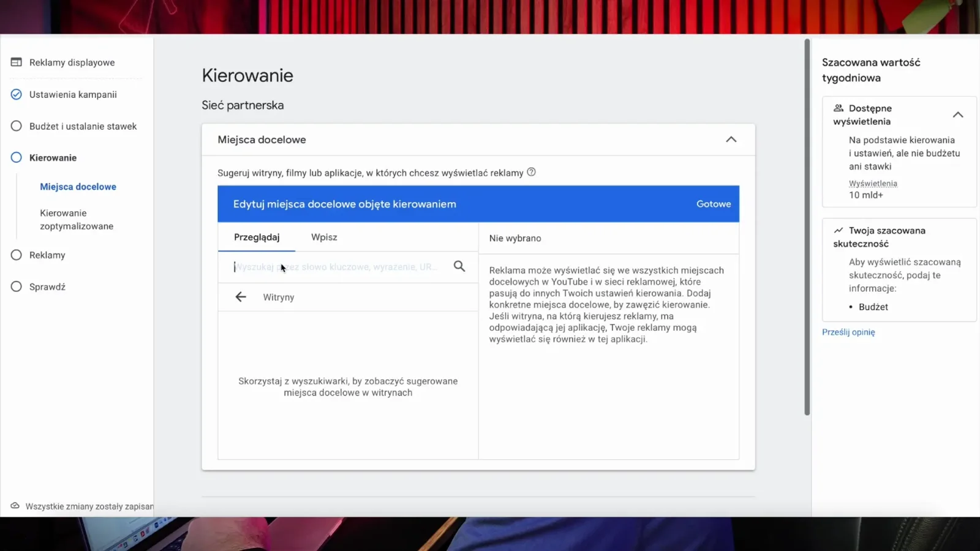This screenshot has height=551, width=980.
Task: Click the Reklamy step label
Action: [47, 255]
